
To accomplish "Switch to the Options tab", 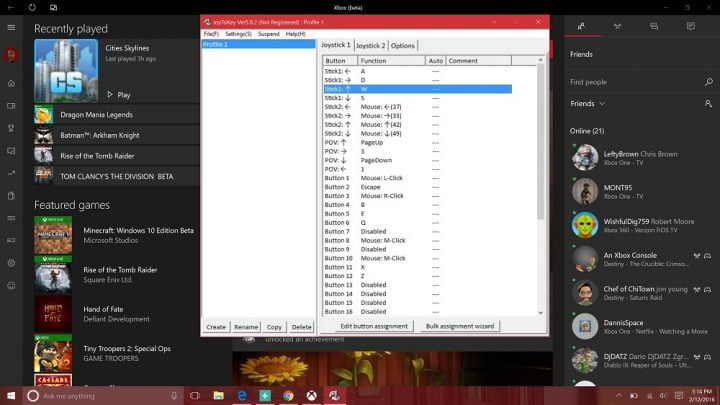I will 403,45.
